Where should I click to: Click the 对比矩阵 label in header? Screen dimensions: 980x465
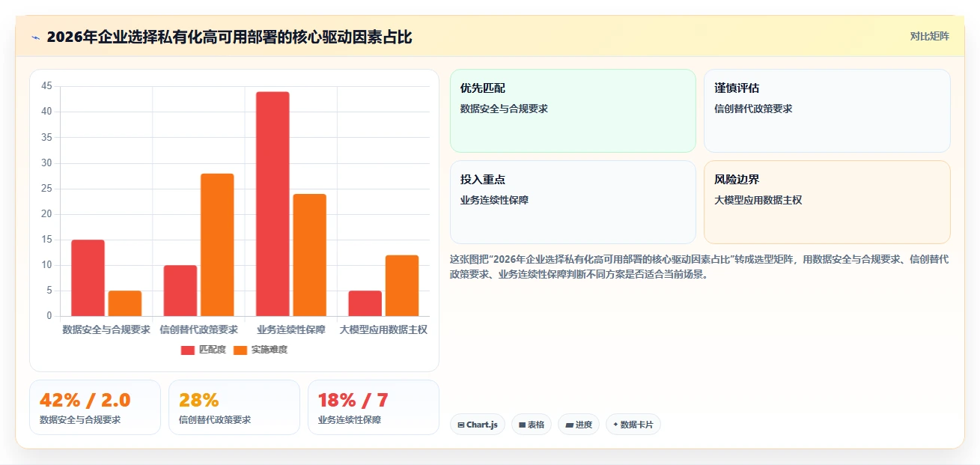pos(929,37)
